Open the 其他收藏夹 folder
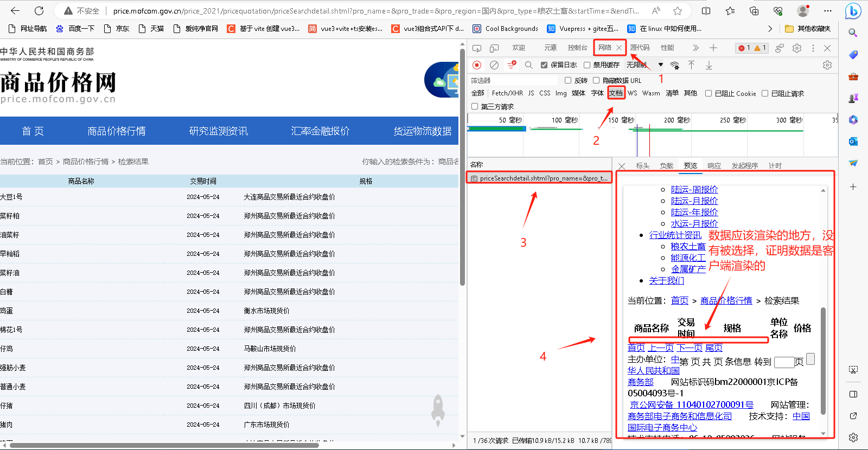 coord(808,29)
